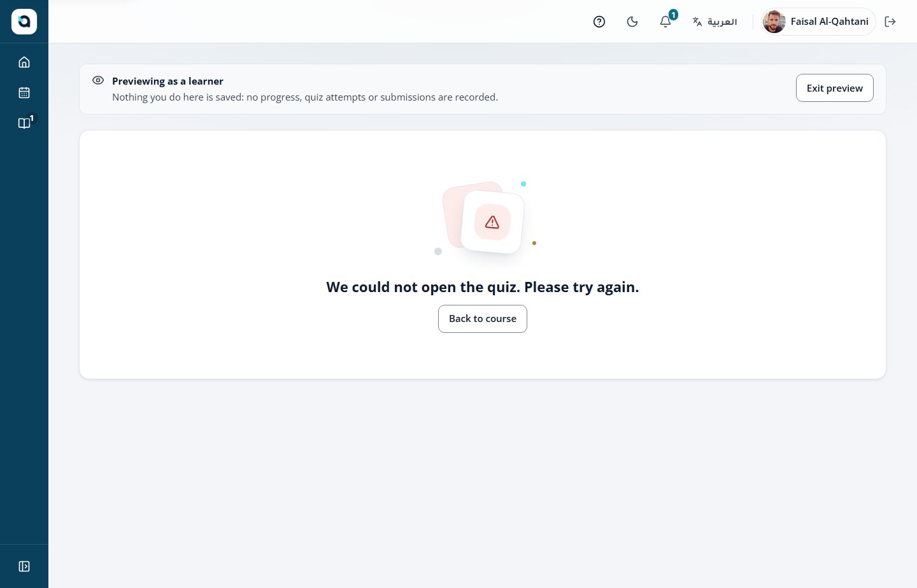Switch language to العربية
The height and width of the screenshot is (588, 917).
714,22
